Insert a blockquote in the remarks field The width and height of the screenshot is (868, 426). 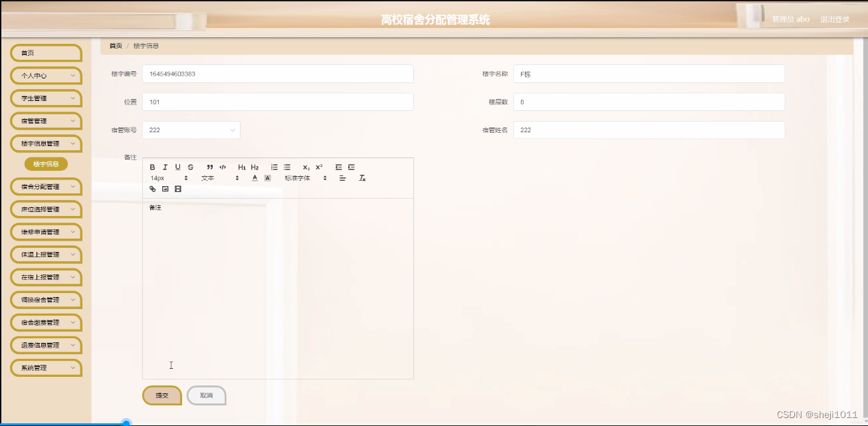coord(209,167)
